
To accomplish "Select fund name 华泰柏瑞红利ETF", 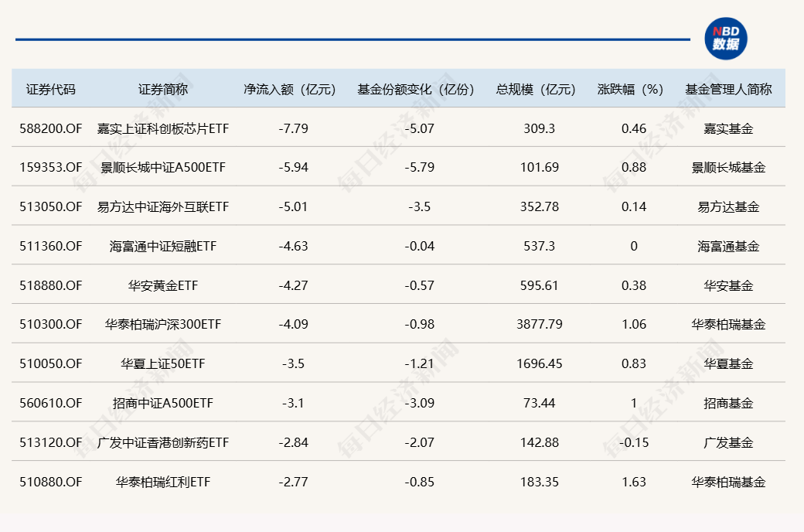I will (163, 482).
